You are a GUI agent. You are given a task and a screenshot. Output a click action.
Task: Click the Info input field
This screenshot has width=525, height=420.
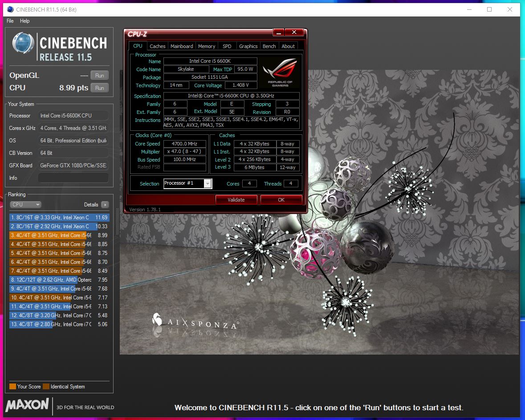[x=73, y=178]
